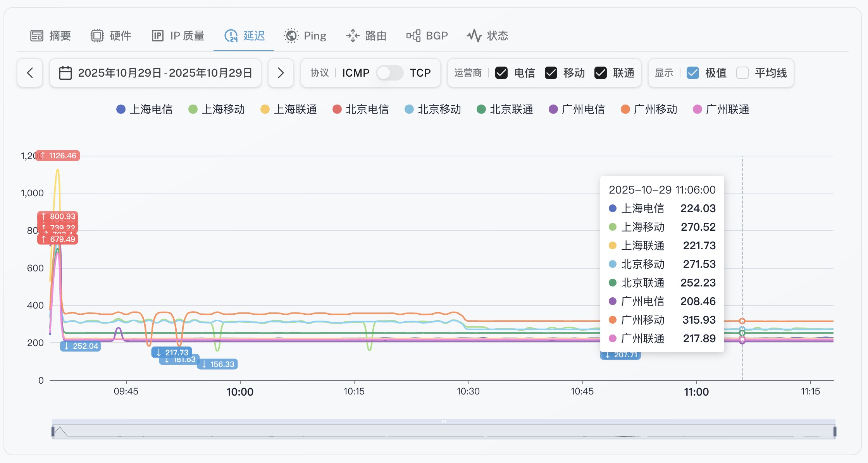Image resolution: width=868 pixels, height=463 pixels.
Task: Open the date range picker field
Action: [x=165, y=73]
